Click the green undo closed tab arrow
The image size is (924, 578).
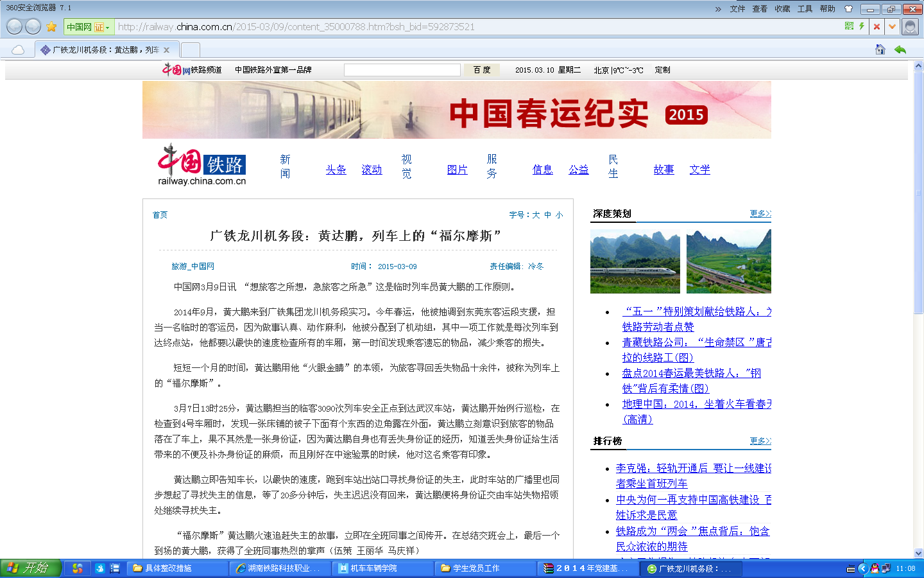click(x=900, y=49)
